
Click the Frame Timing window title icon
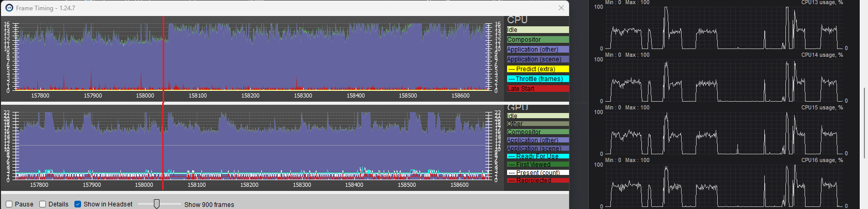coord(9,8)
